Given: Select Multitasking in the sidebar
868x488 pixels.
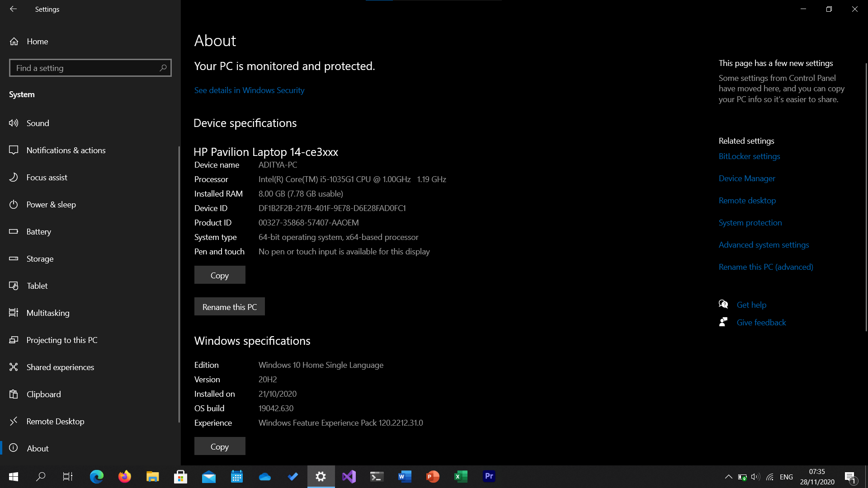Looking at the screenshot, I should click(90, 313).
